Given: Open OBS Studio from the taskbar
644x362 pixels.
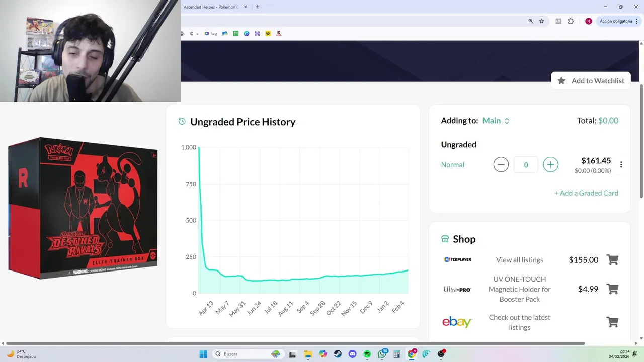Looking at the screenshot, I should pos(441,354).
